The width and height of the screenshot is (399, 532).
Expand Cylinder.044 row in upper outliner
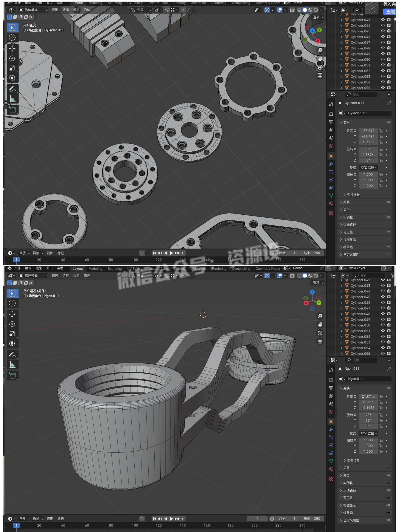341,26
